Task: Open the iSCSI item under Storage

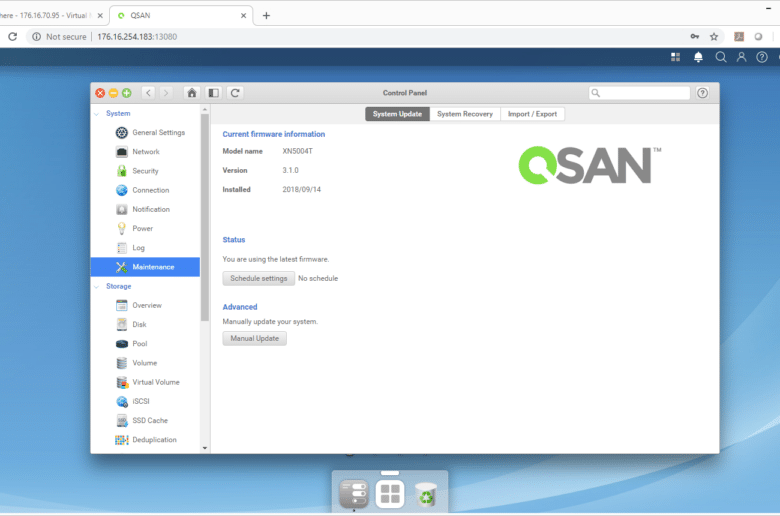Action: [133, 401]
